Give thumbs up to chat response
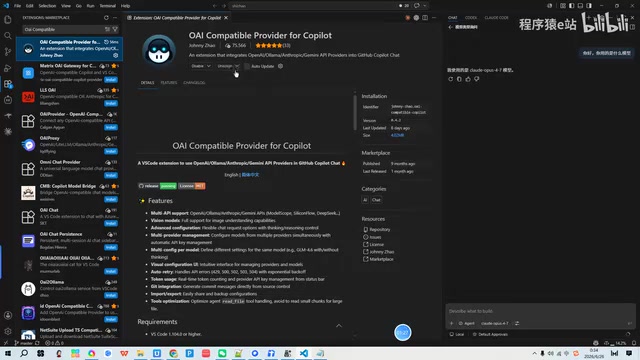Screen dimensions: 640x360 (468, 79)
